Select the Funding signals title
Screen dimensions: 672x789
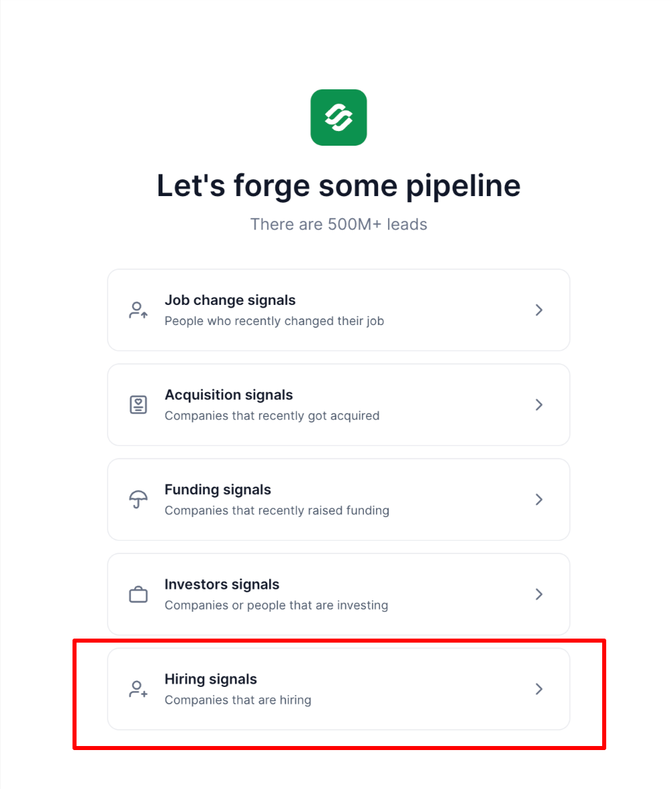click(x=218, y=490)
